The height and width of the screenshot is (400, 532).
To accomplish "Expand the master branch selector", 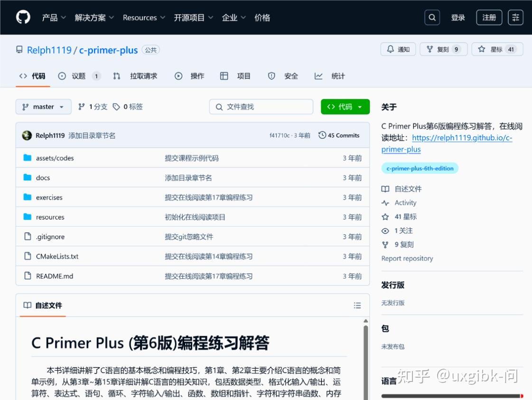I will (43, 106).
